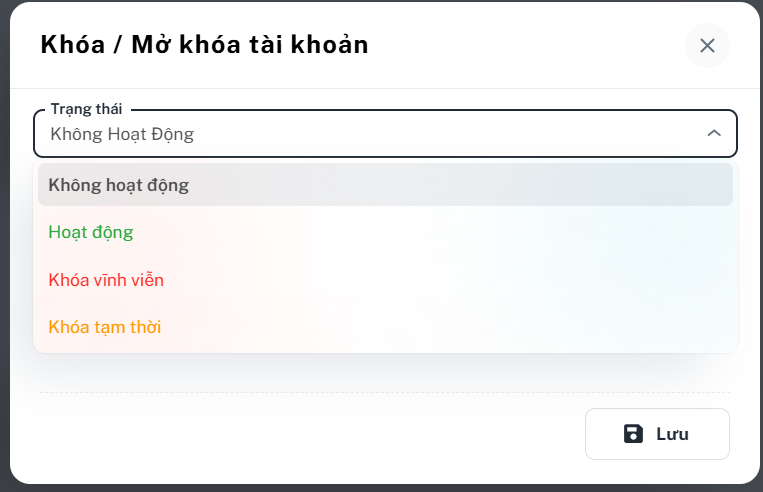Screen dimensions: 763x492
Task: Click the X icon in the dialog header
Action: coord(707,46)
